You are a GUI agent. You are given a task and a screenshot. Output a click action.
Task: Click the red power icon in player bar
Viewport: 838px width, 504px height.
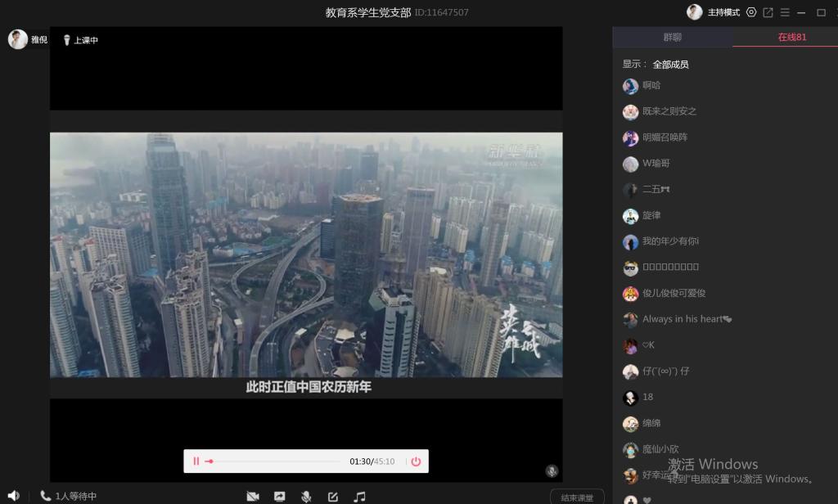pos(416,461)
